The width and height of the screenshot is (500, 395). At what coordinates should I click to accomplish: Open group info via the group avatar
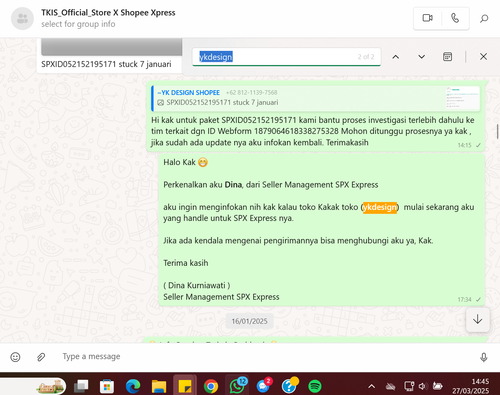[22, 19]
